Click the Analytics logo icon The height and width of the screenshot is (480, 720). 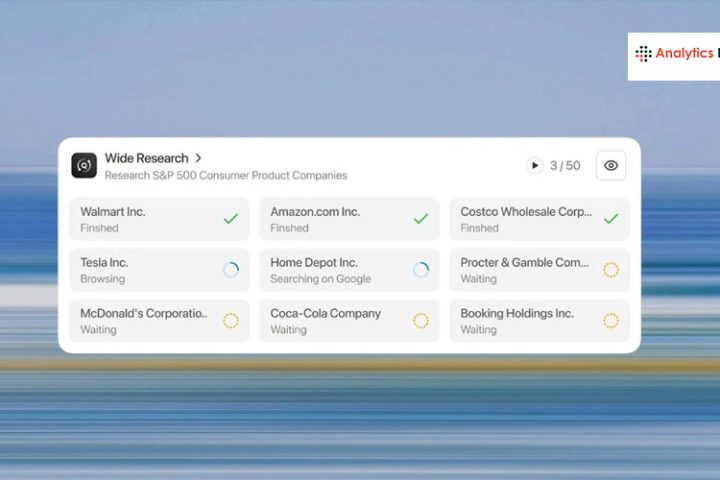[x=643, y=54]
